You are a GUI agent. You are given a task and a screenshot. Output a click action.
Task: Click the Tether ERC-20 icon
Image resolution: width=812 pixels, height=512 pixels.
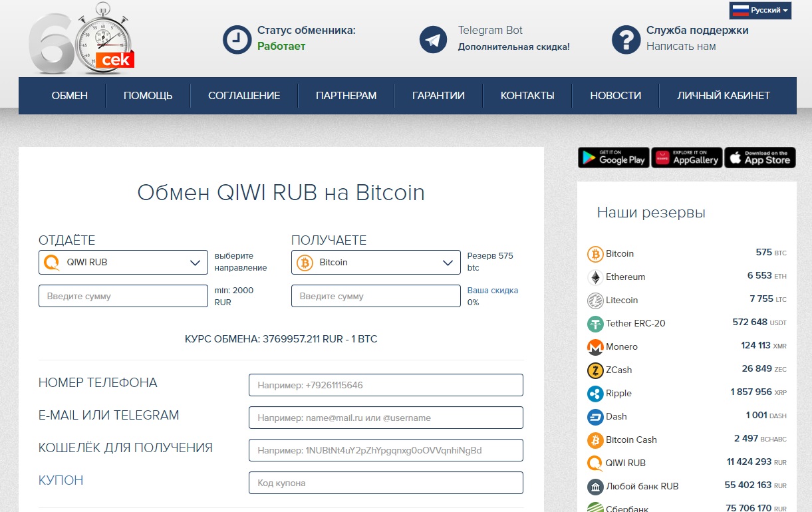[595, 324]
